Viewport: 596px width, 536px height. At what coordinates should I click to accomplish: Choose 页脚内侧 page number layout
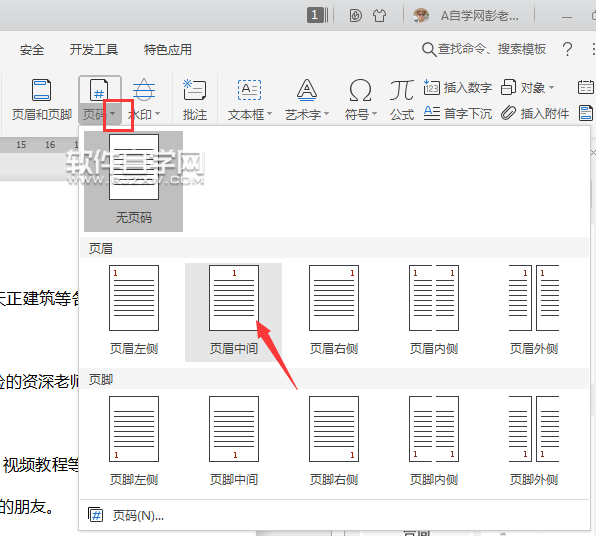(434, 442)
